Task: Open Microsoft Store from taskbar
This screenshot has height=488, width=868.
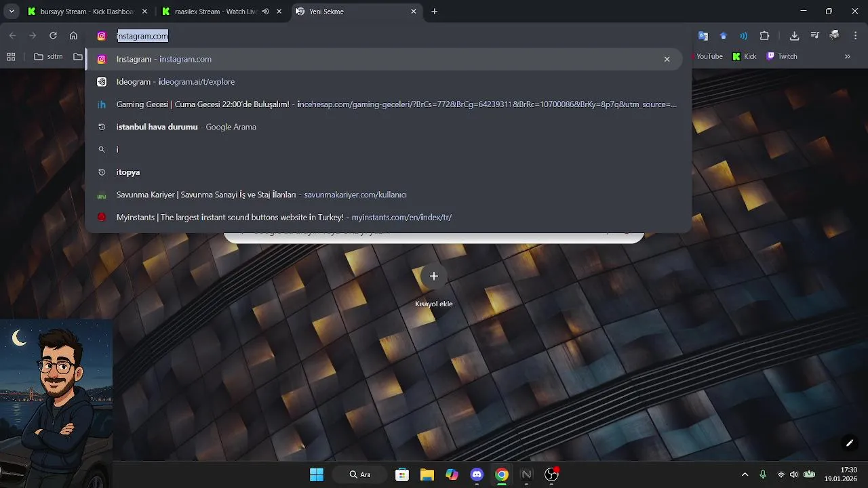Action: click(x=402, y=474)
